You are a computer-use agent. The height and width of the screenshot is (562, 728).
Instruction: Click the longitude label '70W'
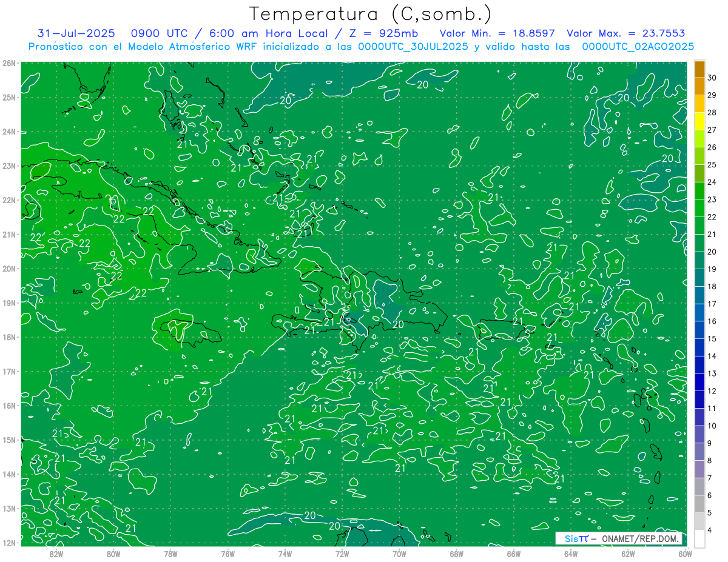pos(399,554)
